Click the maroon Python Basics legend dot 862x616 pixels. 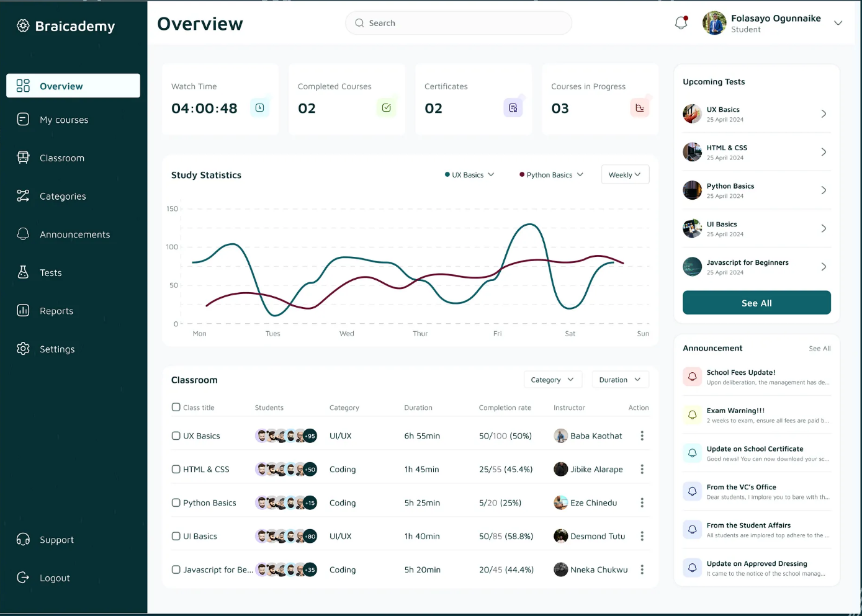[522, 175]
